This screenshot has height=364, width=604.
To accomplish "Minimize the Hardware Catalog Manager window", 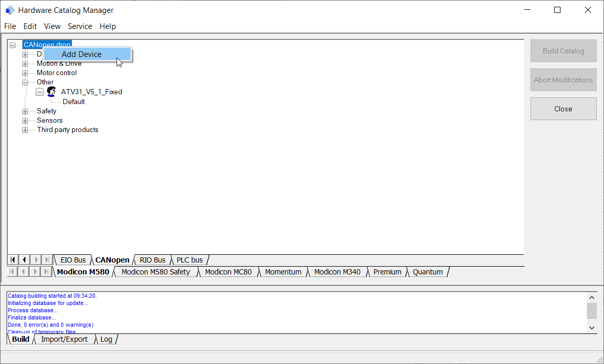I will click(x=527, y=10).
